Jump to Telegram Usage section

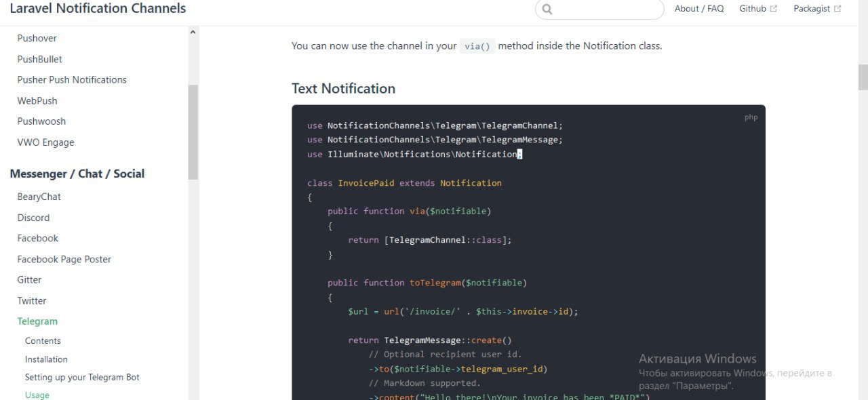pos(37,395)
